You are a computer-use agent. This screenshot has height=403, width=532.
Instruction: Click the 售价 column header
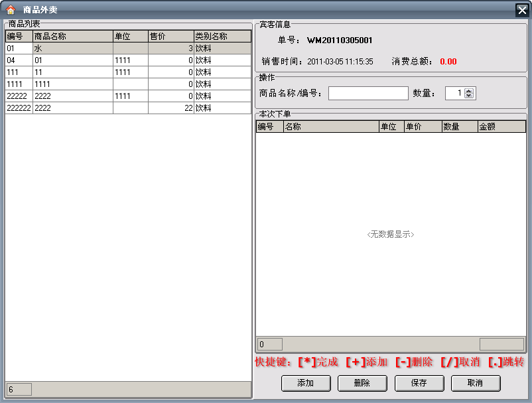pyautogui.click(x=171, y=37)
